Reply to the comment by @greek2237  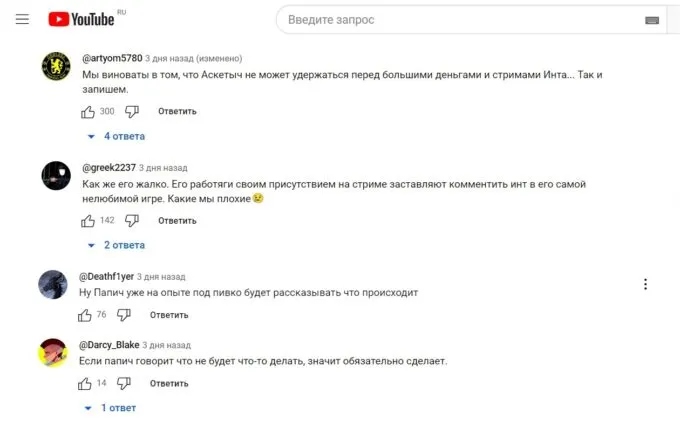click(x=176, y=220)
